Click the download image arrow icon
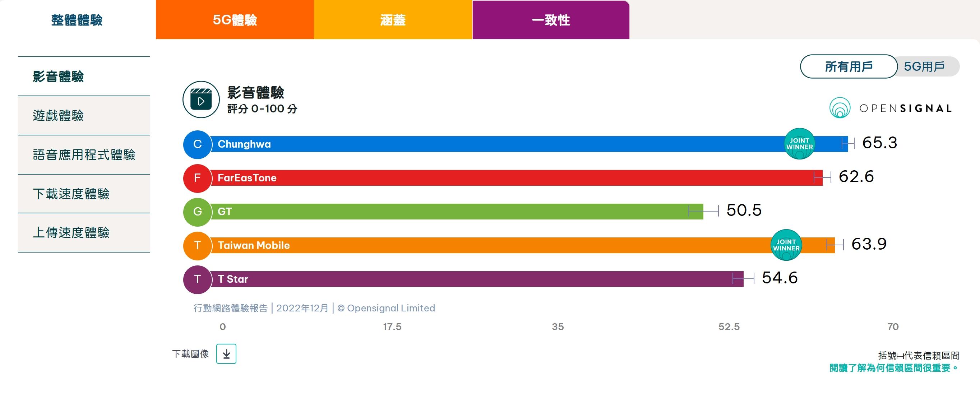 226,354
